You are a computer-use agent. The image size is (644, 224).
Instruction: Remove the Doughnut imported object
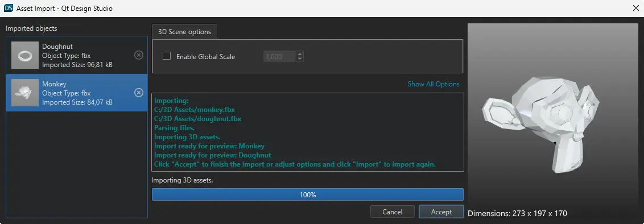[139, 55]
